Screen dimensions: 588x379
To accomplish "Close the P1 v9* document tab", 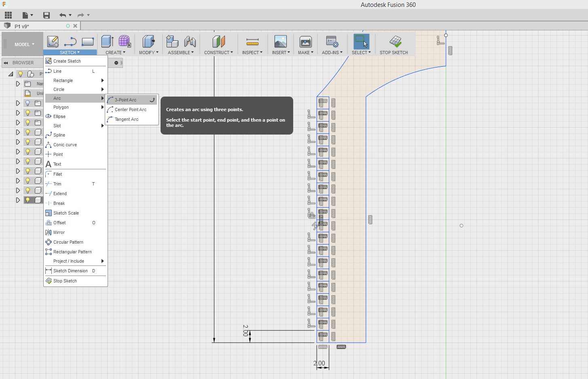I will (75, 26).
